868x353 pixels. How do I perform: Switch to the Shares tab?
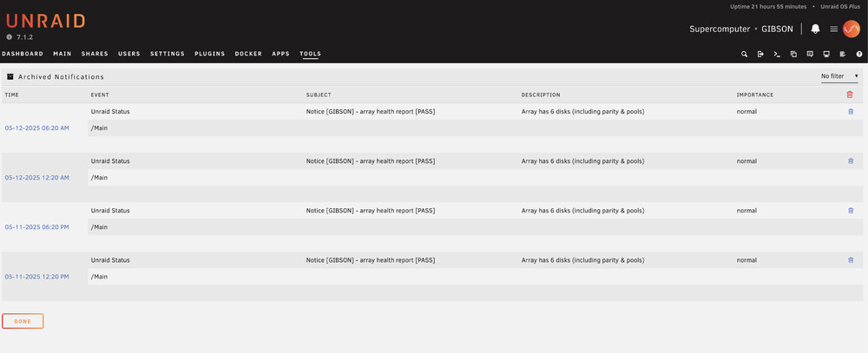tap(95, 54)
